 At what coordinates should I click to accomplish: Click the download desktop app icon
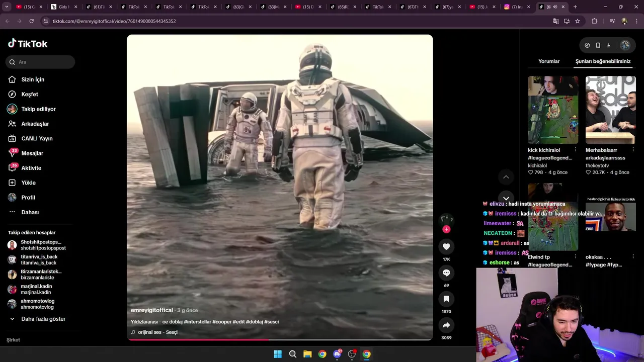(608, 45)
